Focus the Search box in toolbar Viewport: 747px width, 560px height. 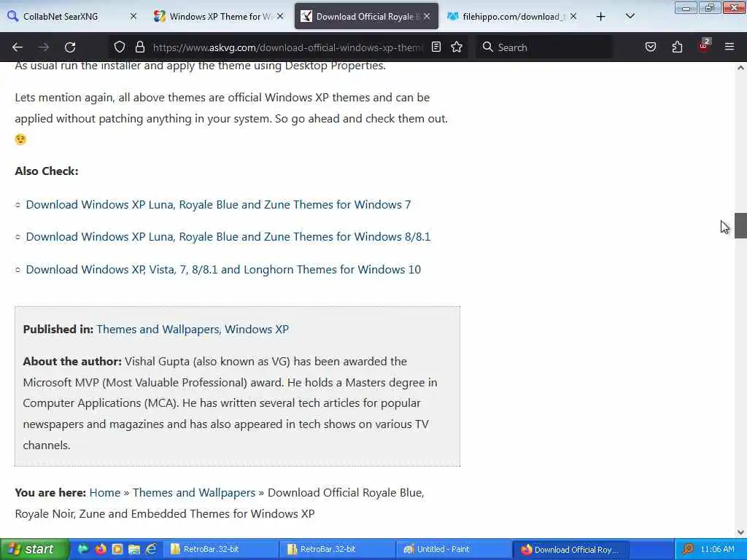pos(545,47)
